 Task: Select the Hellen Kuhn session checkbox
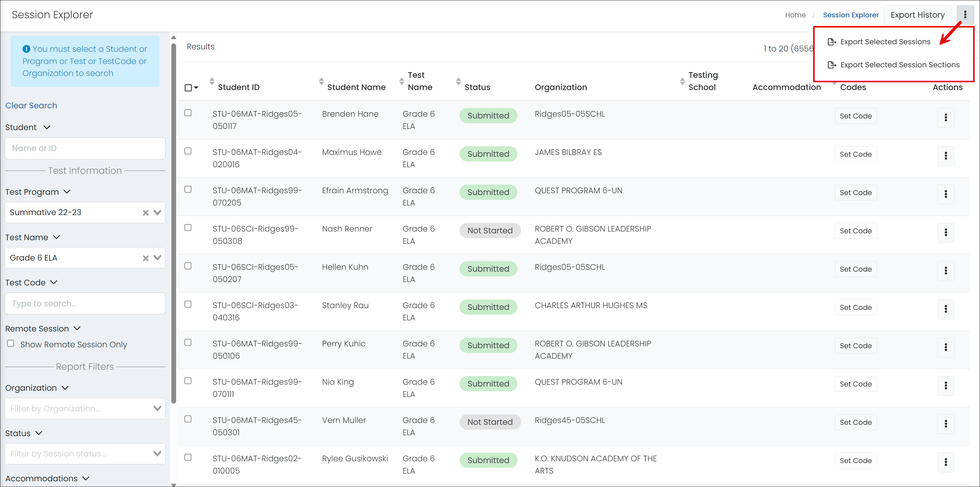(188, 266)
